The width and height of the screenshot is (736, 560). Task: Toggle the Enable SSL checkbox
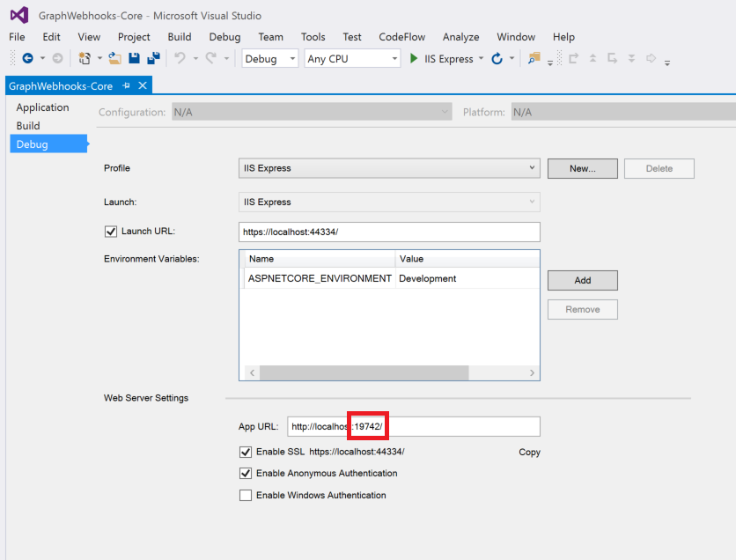click(x=246, y=452)
